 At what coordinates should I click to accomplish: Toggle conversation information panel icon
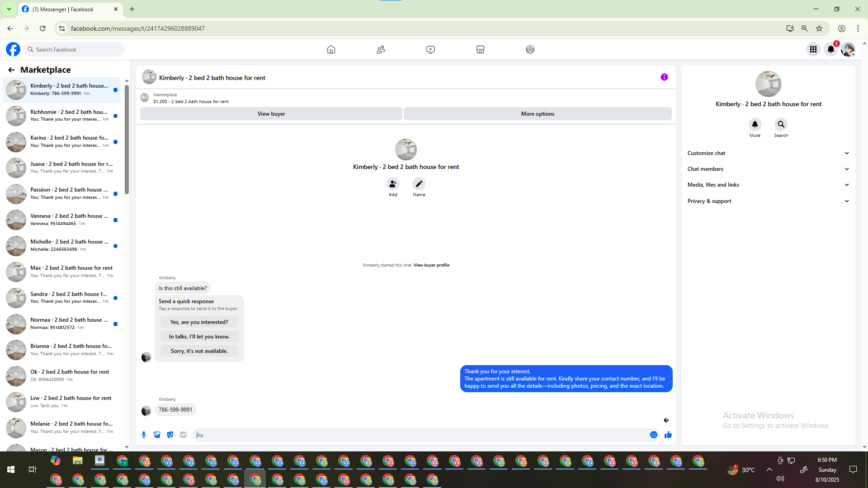tap(664, 77)
